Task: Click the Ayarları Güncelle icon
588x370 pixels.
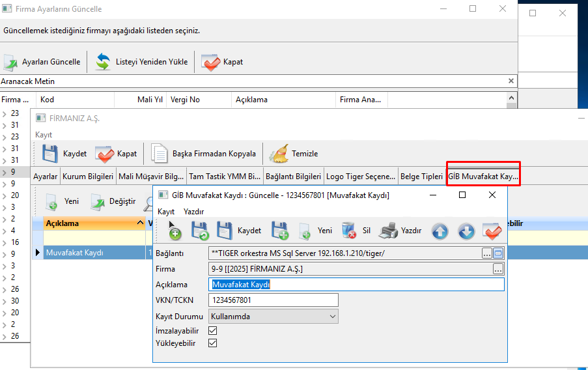Action: pyautogui.click(x=11, y=62)
